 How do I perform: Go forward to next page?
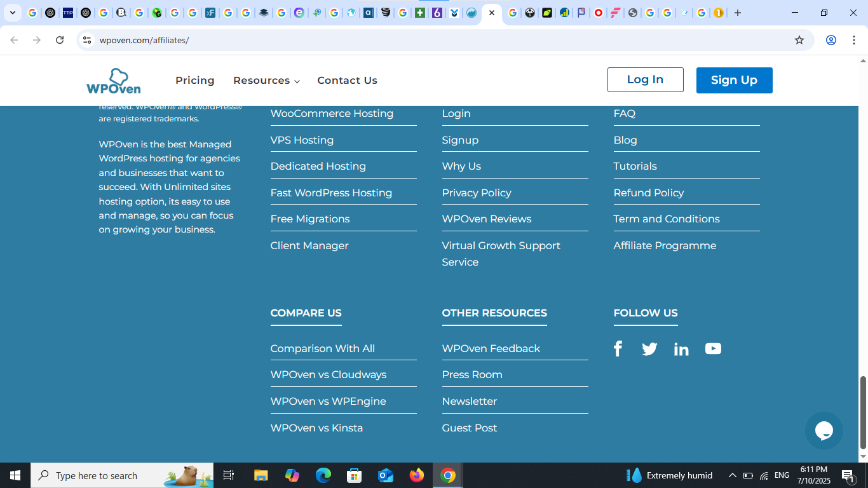[37, 40]
